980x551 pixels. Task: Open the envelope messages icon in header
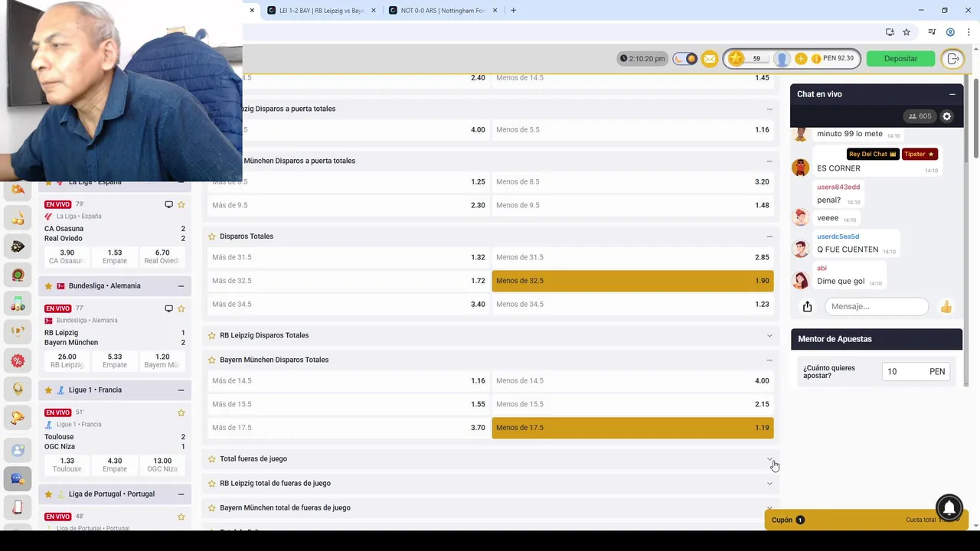coord(710,59)
